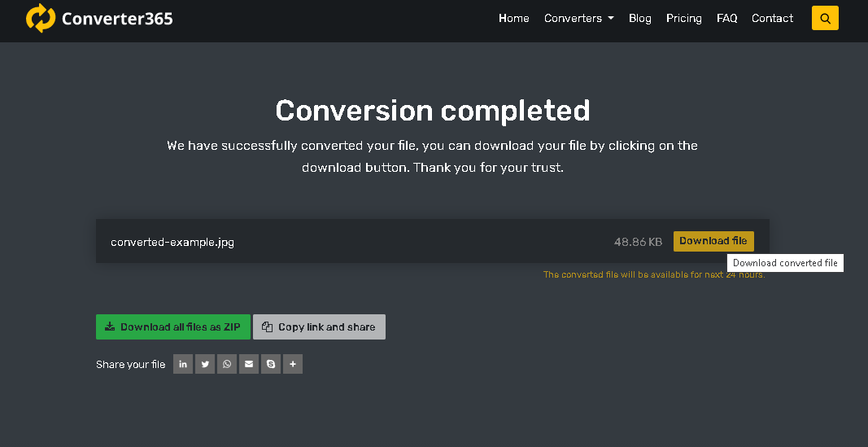Share the file via WhatsApp

(227, 364)
